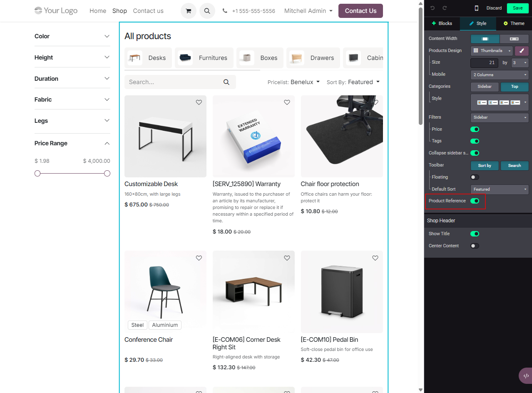Click the maximum price slider handle
This screenshot has width=532, height=393.
point(107,174)
